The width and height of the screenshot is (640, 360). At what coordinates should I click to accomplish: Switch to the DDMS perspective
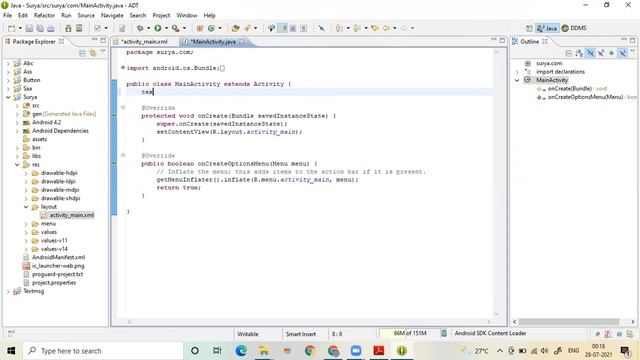click(574, 28)
